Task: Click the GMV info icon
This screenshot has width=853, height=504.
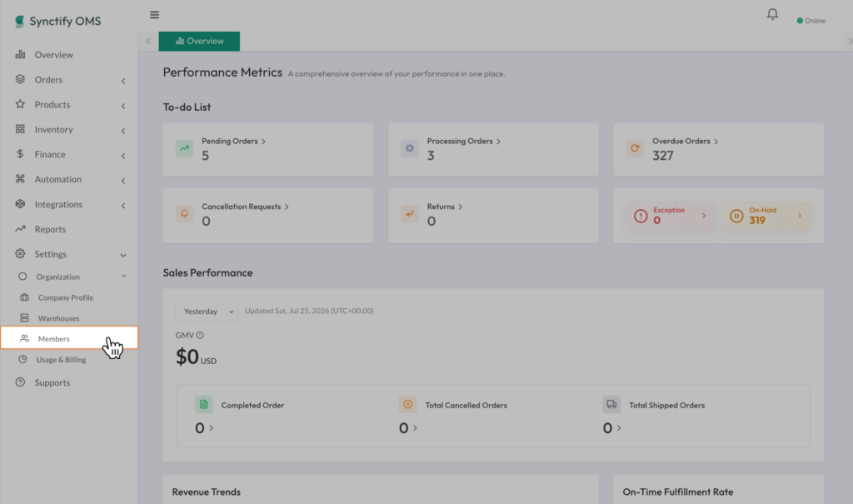Action: coord(200,335)
